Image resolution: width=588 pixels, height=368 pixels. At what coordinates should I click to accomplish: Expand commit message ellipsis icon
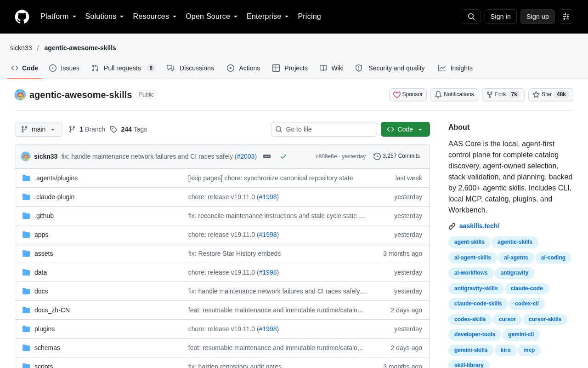(267, 156)
